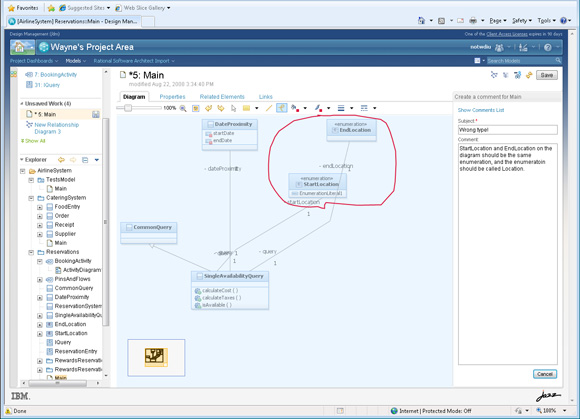This screenshot has width=580, height=419.
Task: Adjust the diagram zoom slider
Action: click(x=128, y=108)
